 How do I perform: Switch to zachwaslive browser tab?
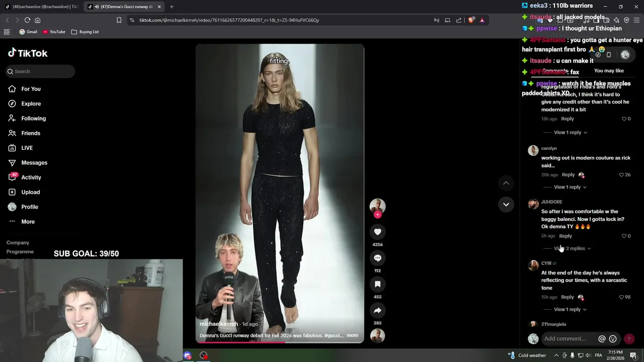tap(42, 7)
